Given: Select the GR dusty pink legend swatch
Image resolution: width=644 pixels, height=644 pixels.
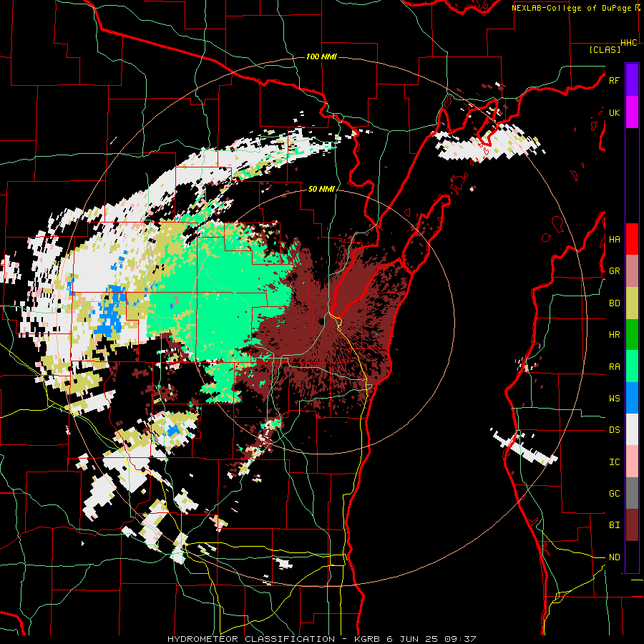Looking at the screenshot, I should 632,271.
